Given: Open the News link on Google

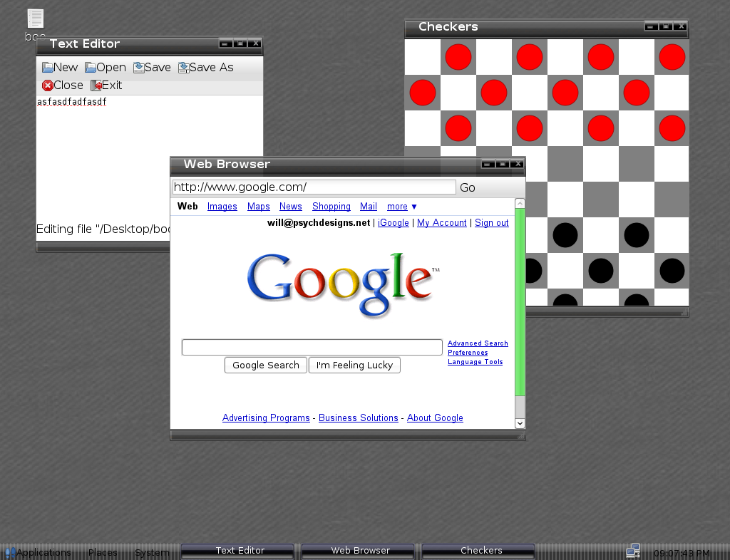Looking at the screenshot, I should 291,207.
